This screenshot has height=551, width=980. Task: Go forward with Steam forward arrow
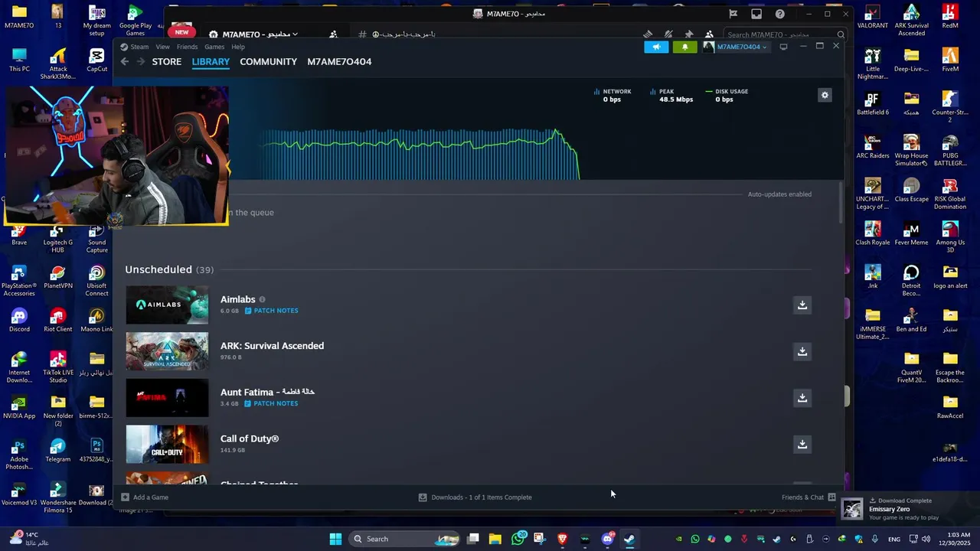coord(140,62)
